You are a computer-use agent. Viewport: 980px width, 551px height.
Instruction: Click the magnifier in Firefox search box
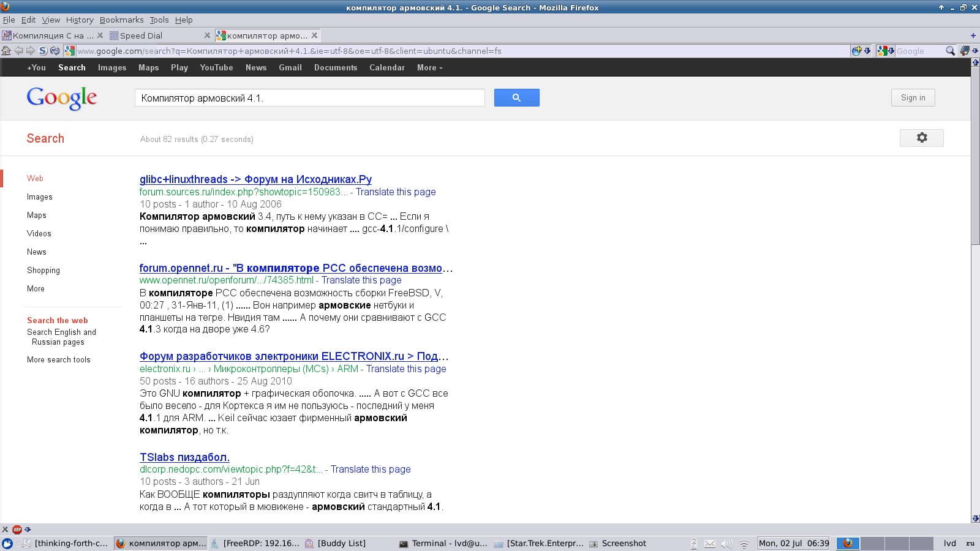pos(950,51)
